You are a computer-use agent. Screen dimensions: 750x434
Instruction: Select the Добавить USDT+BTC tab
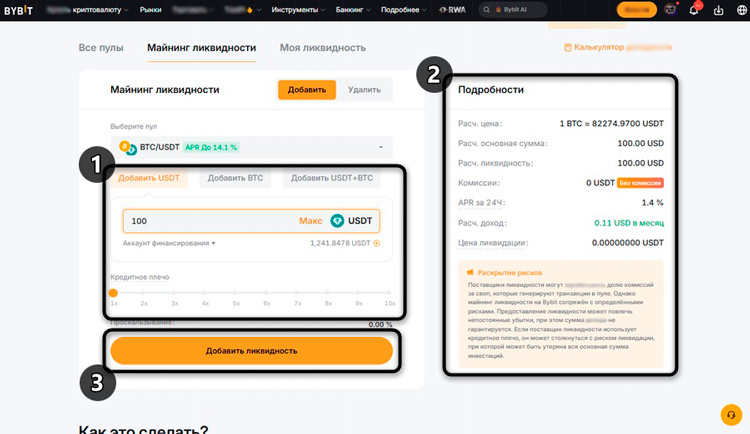331,178
